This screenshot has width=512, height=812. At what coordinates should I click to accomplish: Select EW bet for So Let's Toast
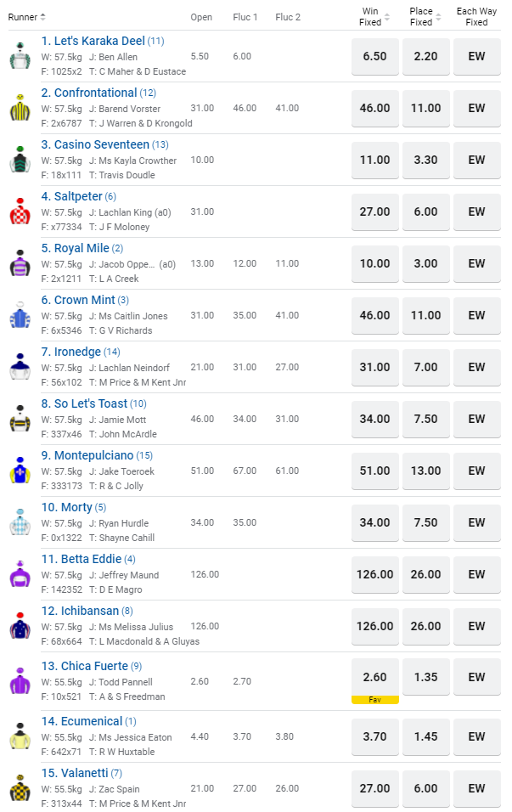coord(477,419)
